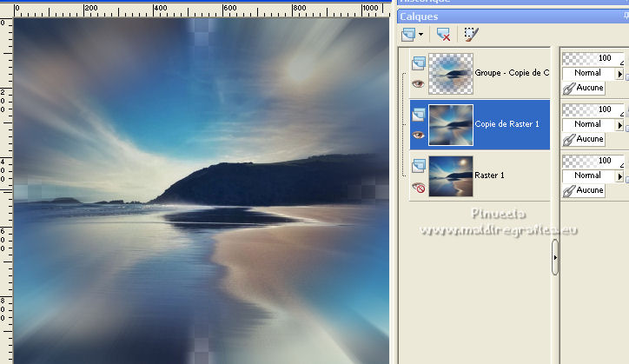
Task: Open the New Layer dropdown arrow
Action: point(420,35)
